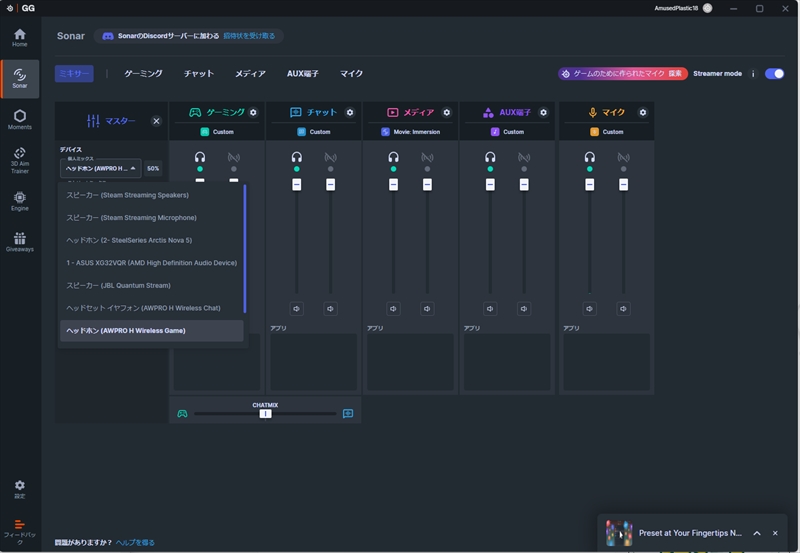800x553 pixels.
Task: Mute マイク headphone output speaker button
Action: (590, 309)
